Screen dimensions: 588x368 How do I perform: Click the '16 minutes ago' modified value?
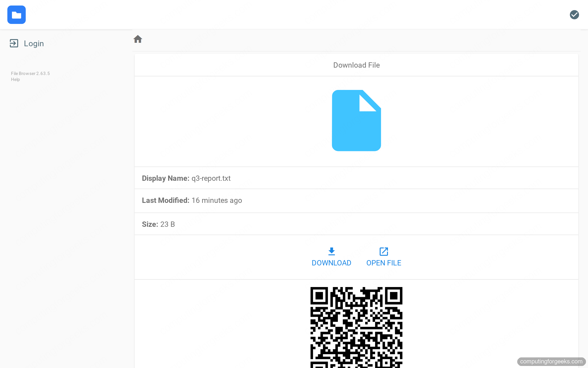click(217, 200)
